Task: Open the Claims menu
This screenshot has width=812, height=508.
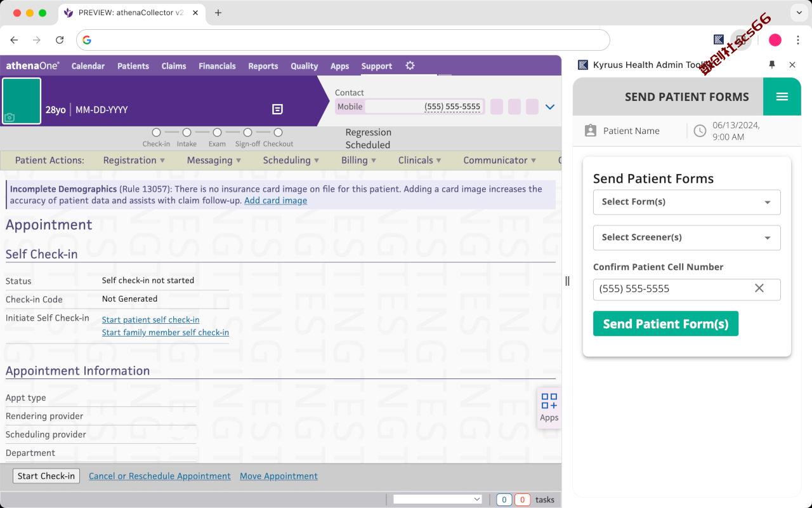Action: (x=174, y=66)
